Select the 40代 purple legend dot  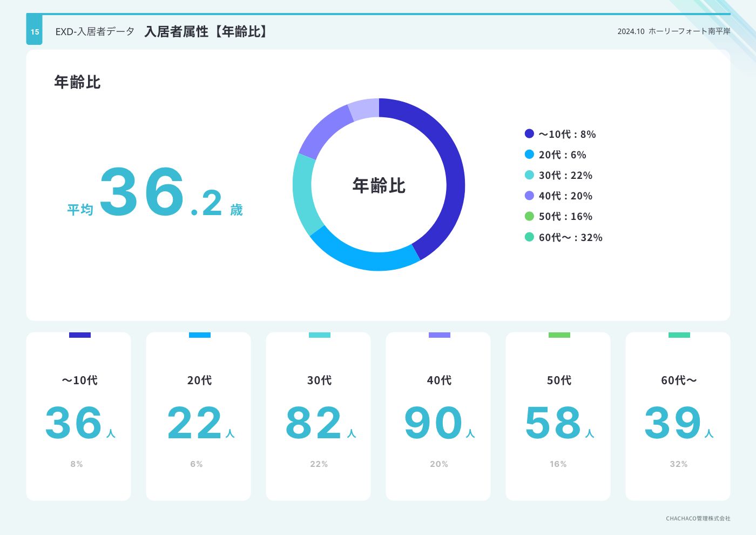529,196
